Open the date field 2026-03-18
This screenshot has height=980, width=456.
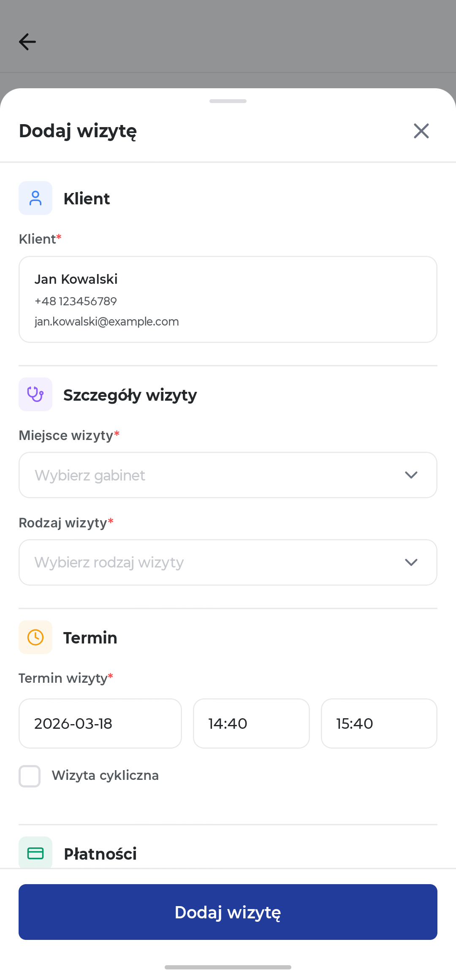coord(100,723)
